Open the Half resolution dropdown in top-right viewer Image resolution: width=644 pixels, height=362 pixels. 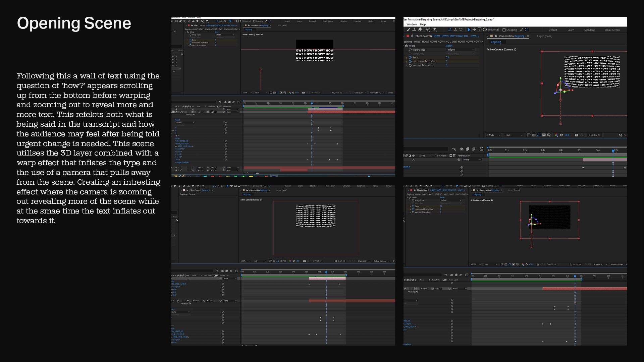pyautogui.click(x=514, y=135)
